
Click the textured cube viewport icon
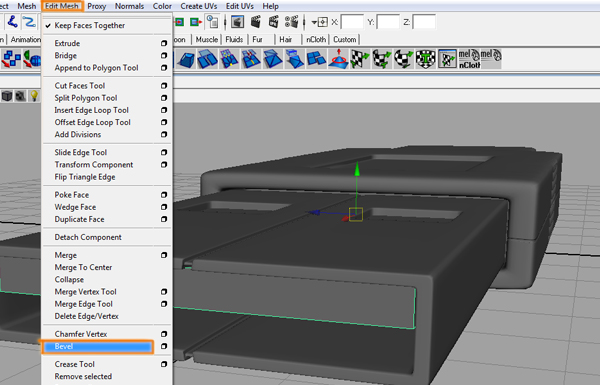[20, 96]
